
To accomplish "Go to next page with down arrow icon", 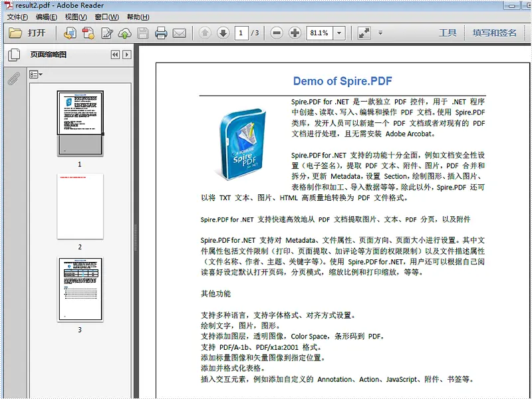I will tap(221, 33).
